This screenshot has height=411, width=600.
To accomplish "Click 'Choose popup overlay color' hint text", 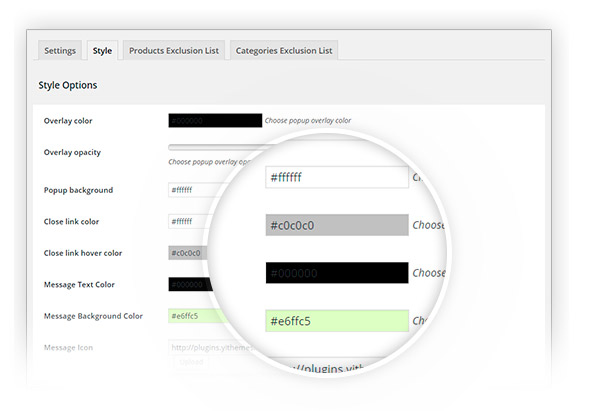I will point(308,121).
